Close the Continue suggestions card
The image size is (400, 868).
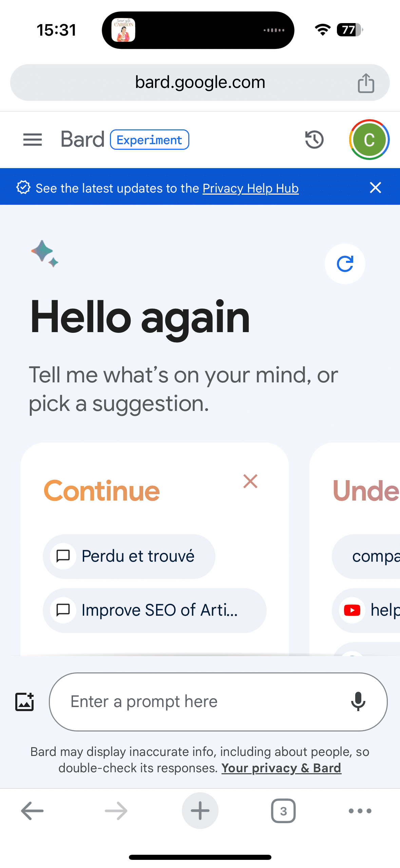[250, 481]
